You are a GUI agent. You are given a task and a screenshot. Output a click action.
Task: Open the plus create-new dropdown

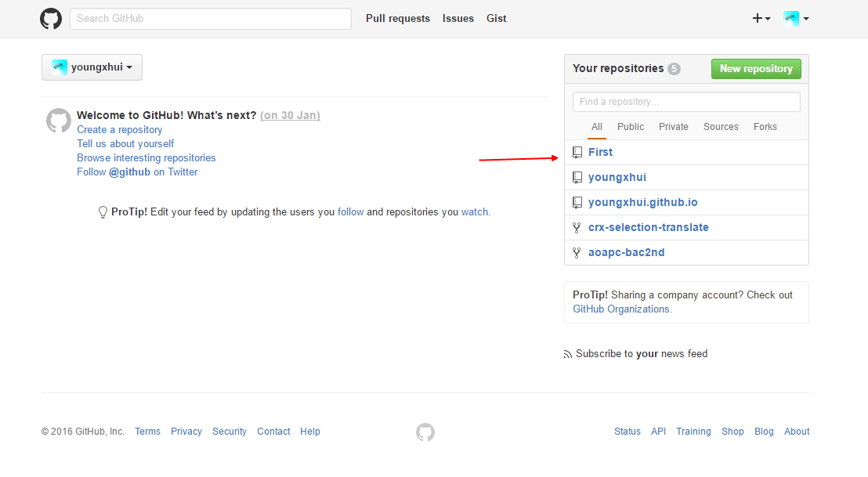click(761, 18)
